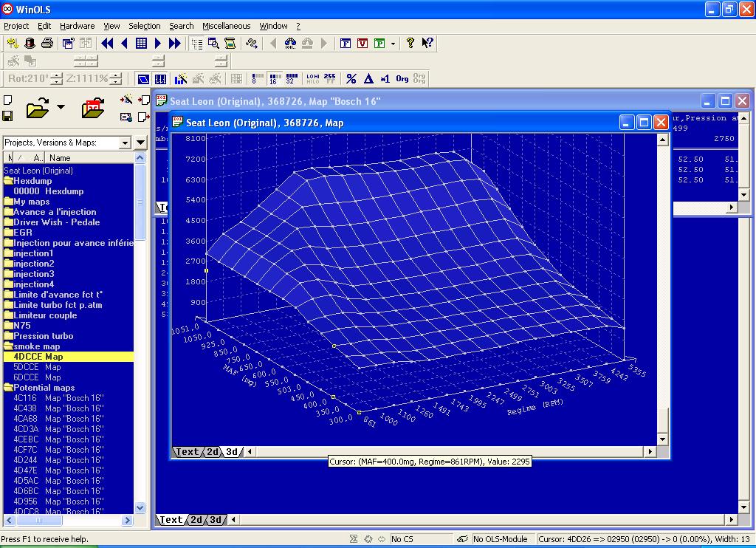The width and height of the screenshot is (756, 548).
Task: Expand the Pression turbo folder
Action: point(8,336)
